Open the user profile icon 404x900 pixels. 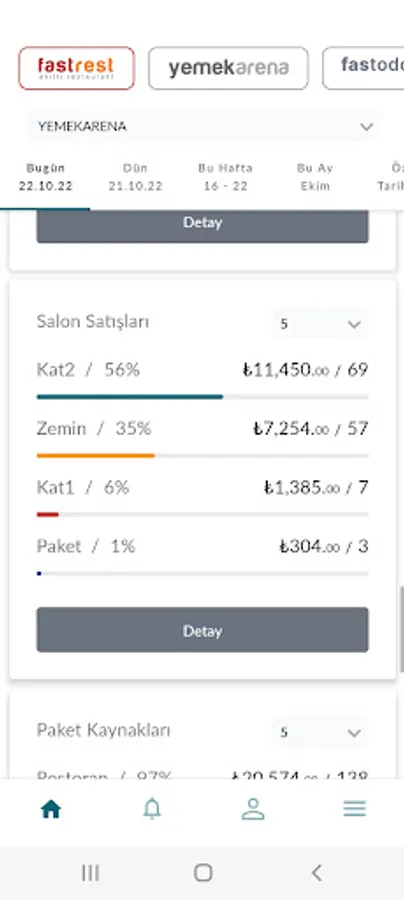[x=252, y=809]
